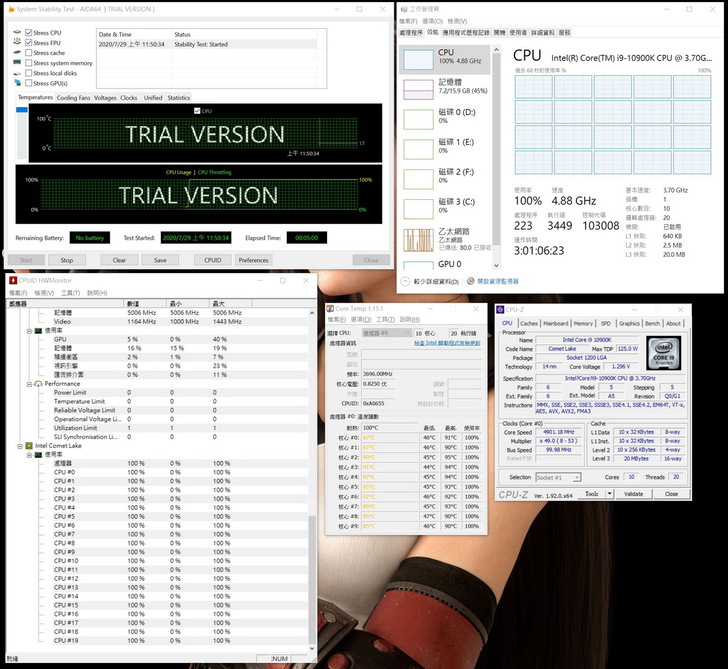Screen dimensions: 728x669
Task: Click the fewer details chevron icon
Action: (406, 282)
